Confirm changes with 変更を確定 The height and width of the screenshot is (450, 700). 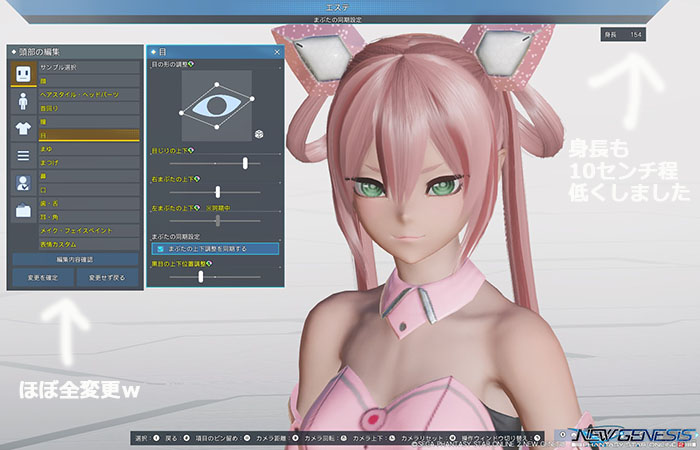(x=43, y=278)
